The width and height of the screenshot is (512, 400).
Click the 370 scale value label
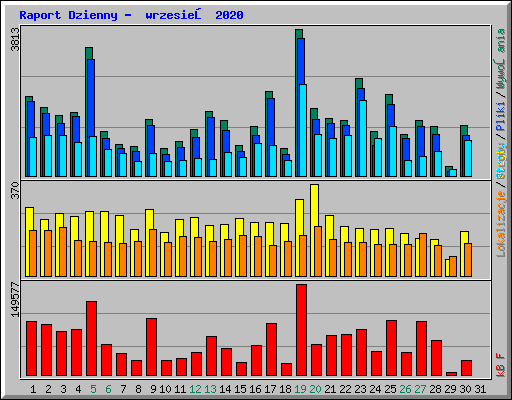click(15, 190)
